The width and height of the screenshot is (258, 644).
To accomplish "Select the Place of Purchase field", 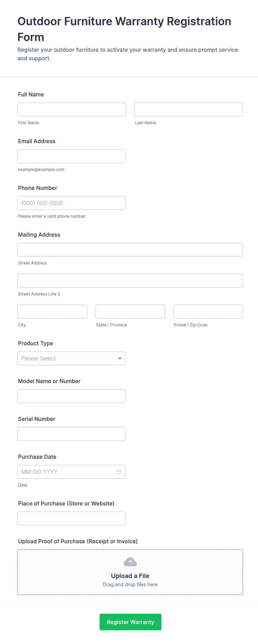I will click(71, 518).
